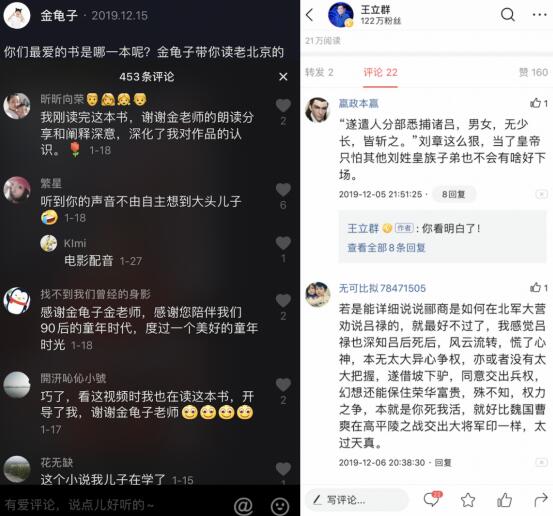The image size is (553, 516).
Task: Tap the share arrow icon at bottom right
Action: [x=541, y=500]
